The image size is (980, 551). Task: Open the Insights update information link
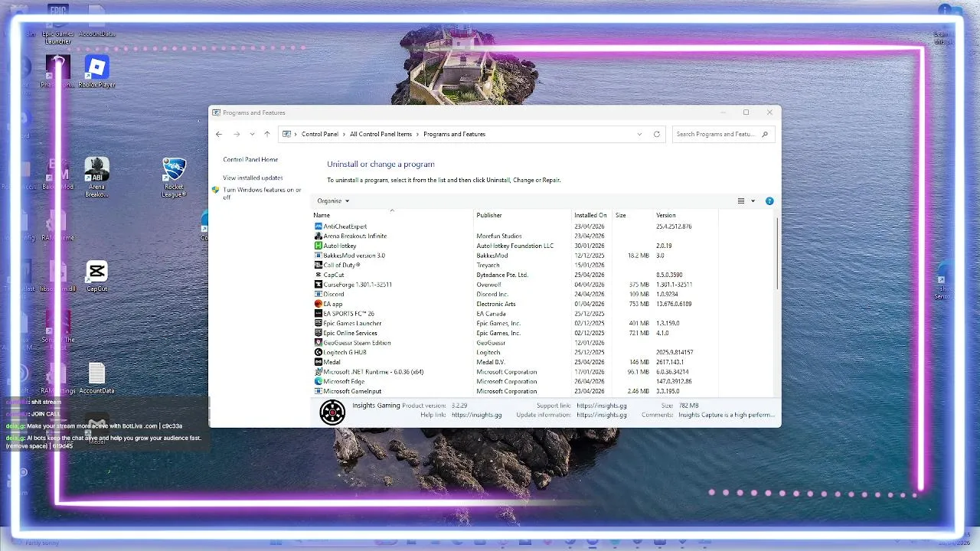coord(602,415)
